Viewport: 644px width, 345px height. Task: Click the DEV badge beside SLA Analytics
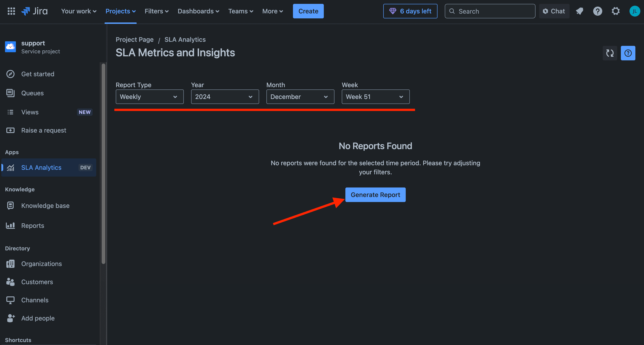point(85,168)
